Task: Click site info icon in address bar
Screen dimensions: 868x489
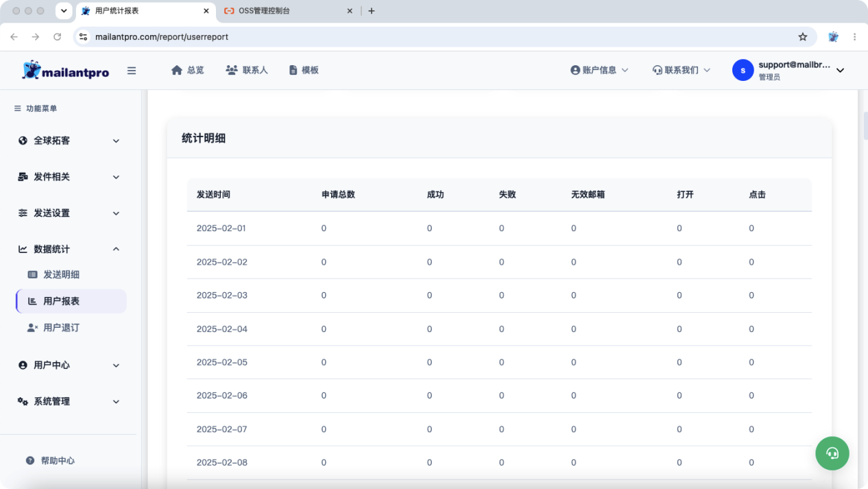Action: coord(84,37)
